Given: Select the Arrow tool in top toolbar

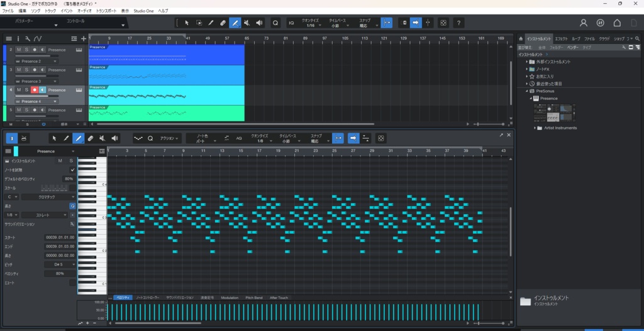Looking at the screenshot, I should (186, 23).
